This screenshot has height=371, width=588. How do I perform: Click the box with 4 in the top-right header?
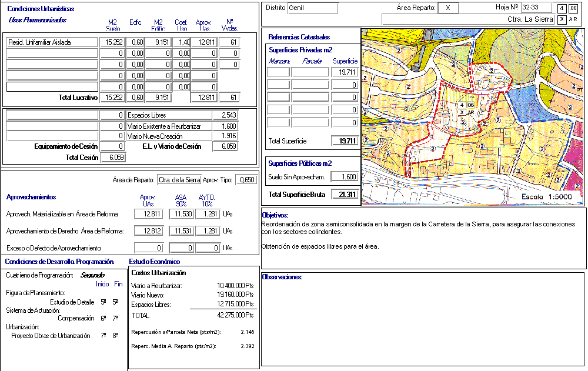[562, 8]
